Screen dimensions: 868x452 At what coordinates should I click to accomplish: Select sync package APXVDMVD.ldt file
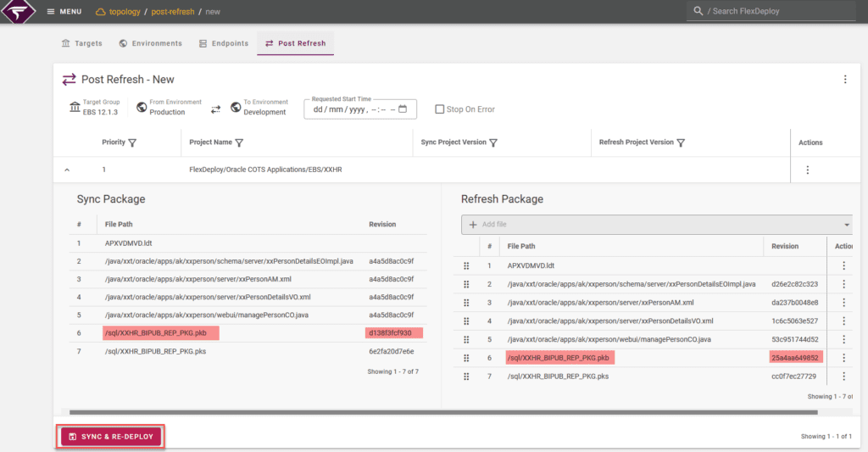point(129,243)
